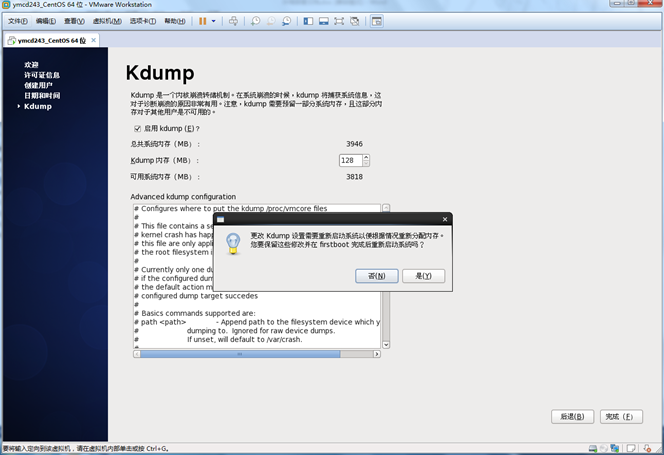664x455 pixels.
Task: Select the ymcd243_CentOS 64 位 tab
Action: click(x=52, y=41)
